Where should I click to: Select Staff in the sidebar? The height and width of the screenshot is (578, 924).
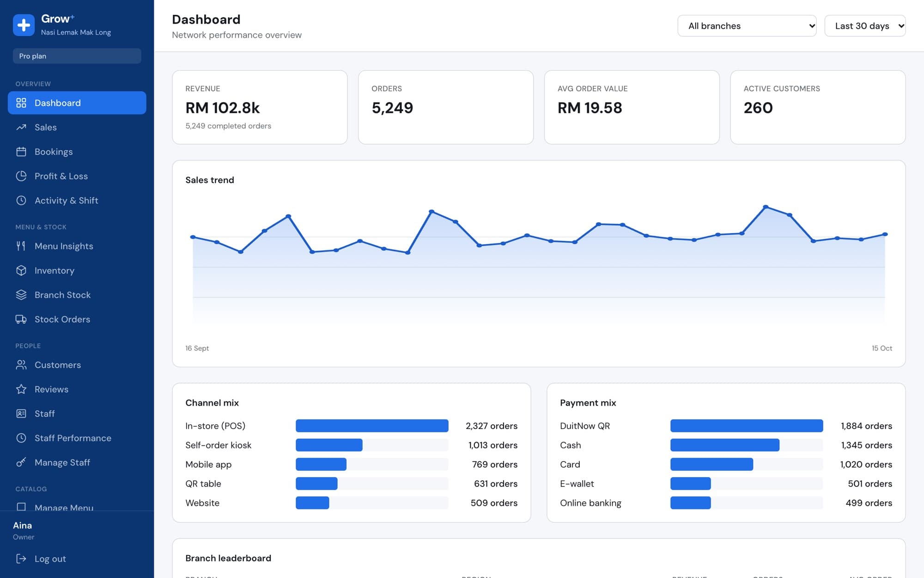click(x=77, y=413)
